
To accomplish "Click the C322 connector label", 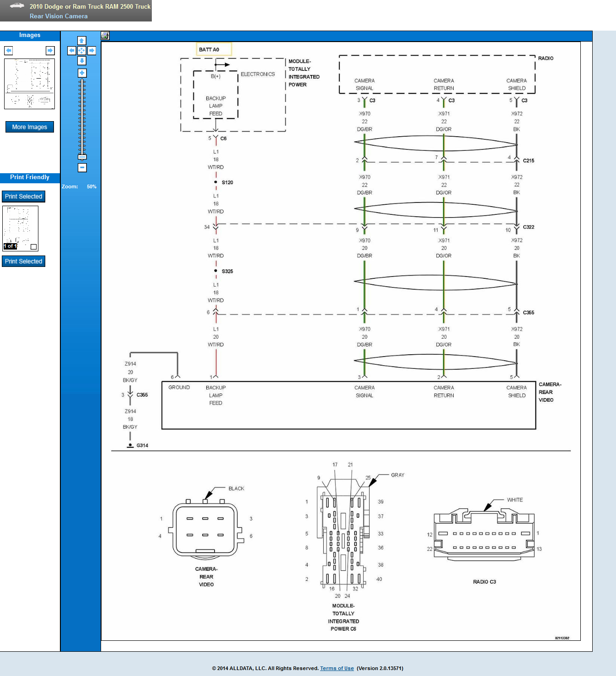I will (529, 227).
